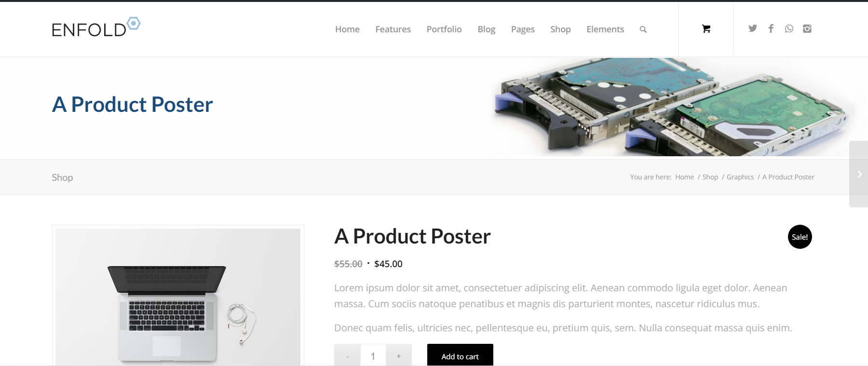The image size is (868, 366).
Task: Open the search magnifier icon in navigation
Action: click(643, 29)
